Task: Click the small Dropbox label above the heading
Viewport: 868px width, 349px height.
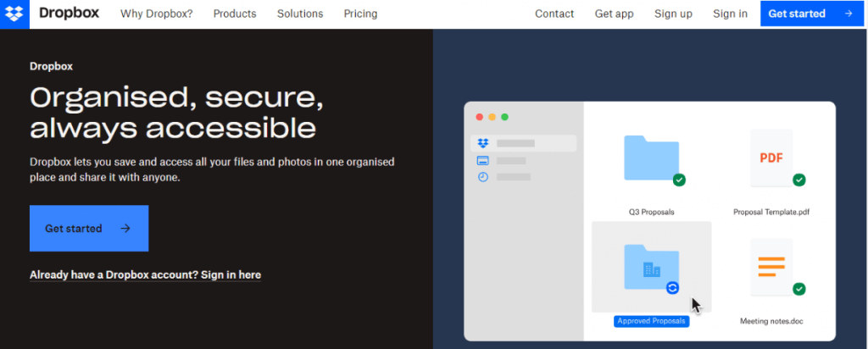Action: (x=52, y=66)
